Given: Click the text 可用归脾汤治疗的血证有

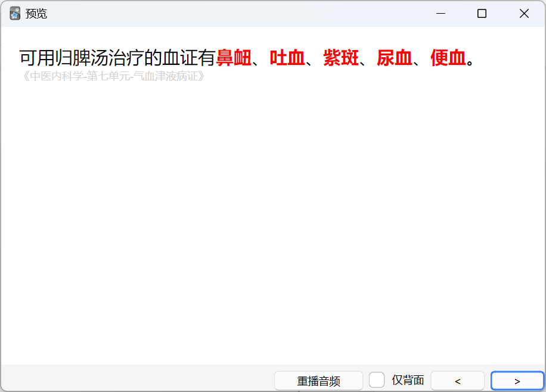Looking at the screenshot, I should pyautogui.click(x=117, y=58).
